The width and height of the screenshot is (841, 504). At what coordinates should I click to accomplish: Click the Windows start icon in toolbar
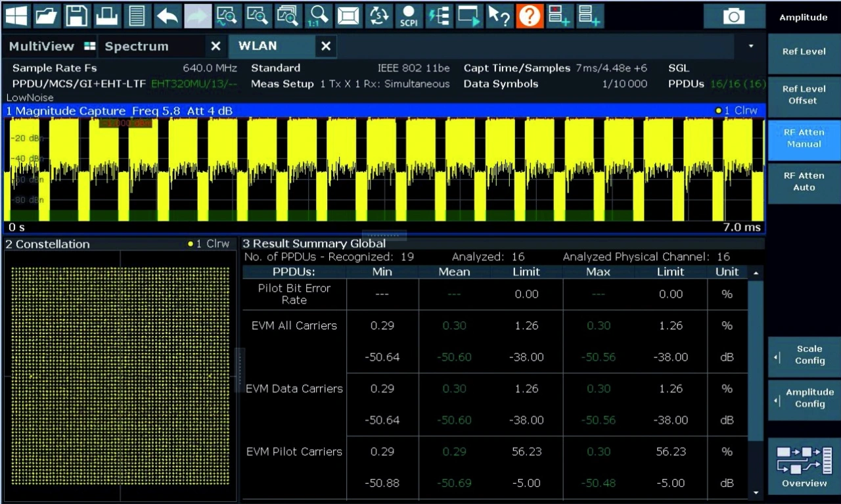click(16, 16)
